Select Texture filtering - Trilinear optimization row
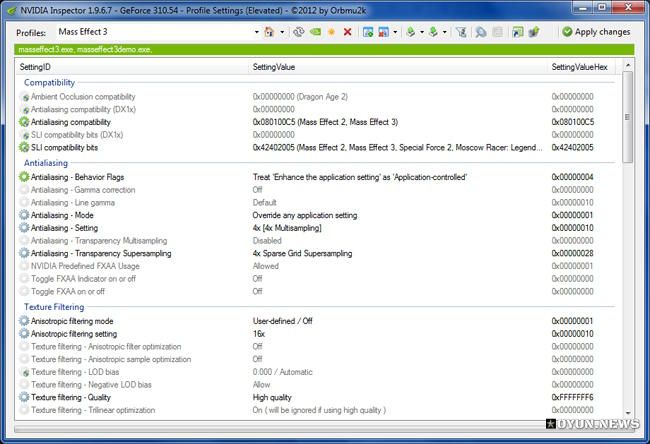The height and width of the screenshot is (444, 650). point(319,410)
